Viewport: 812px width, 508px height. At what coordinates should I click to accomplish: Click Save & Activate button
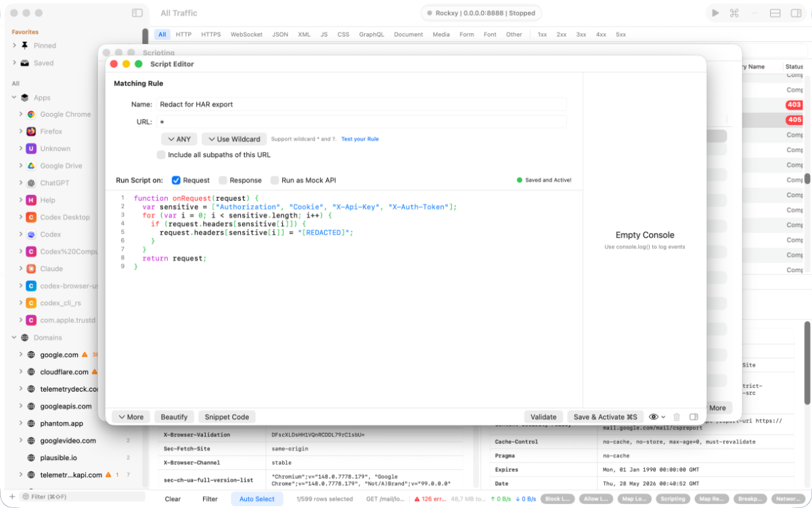click(x=605, y=417)
